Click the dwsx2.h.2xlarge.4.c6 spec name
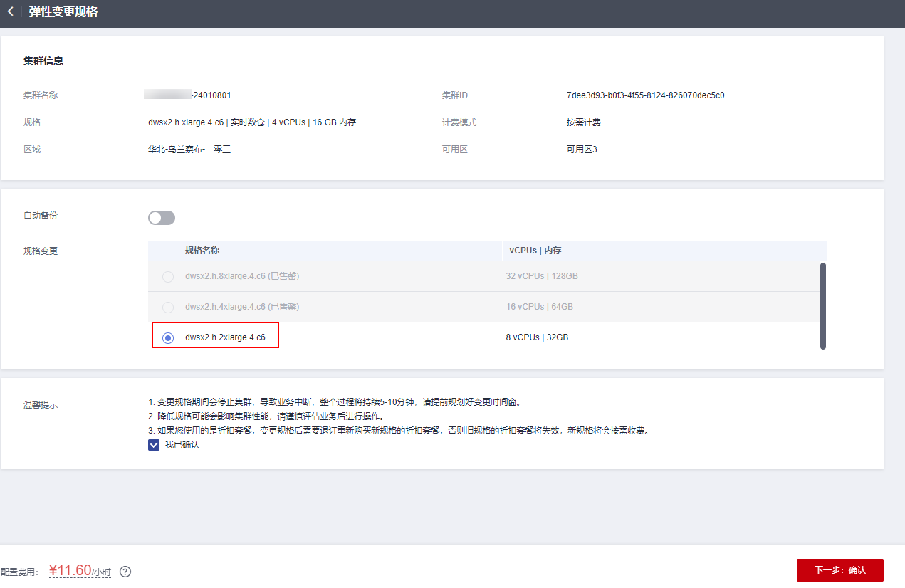The width and height of the screenshot is (905, 588). (225, 337)
